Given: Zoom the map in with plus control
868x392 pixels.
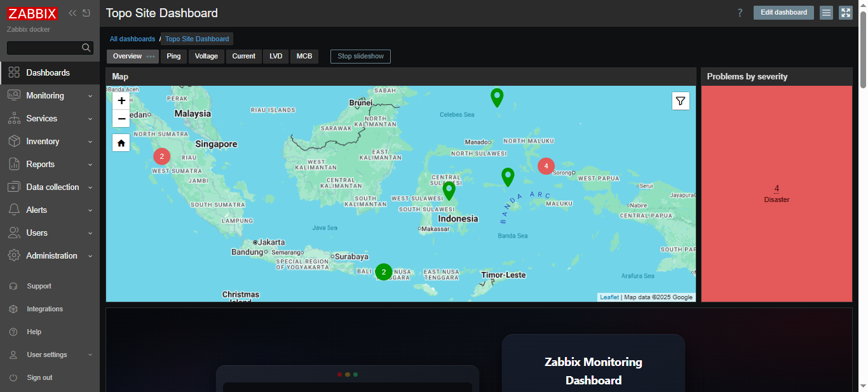Looking at the screenshot, I should [x=121, y=100].
